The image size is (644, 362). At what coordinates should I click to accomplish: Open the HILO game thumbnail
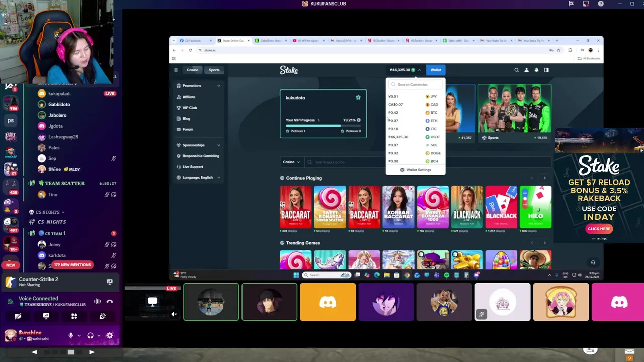point(535,207)
